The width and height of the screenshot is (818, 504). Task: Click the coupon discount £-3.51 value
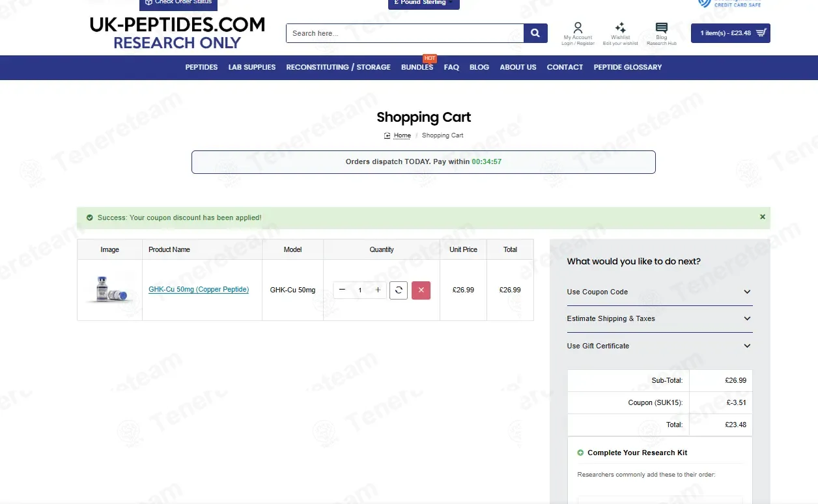pyautogui.click(x=737, y=402)
